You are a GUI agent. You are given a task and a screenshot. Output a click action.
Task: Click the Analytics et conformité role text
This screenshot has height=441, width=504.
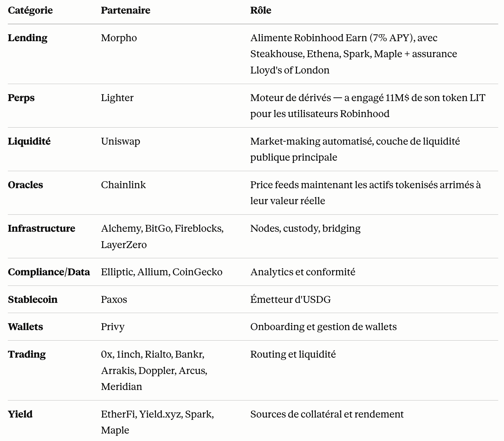tap(303, 272)
